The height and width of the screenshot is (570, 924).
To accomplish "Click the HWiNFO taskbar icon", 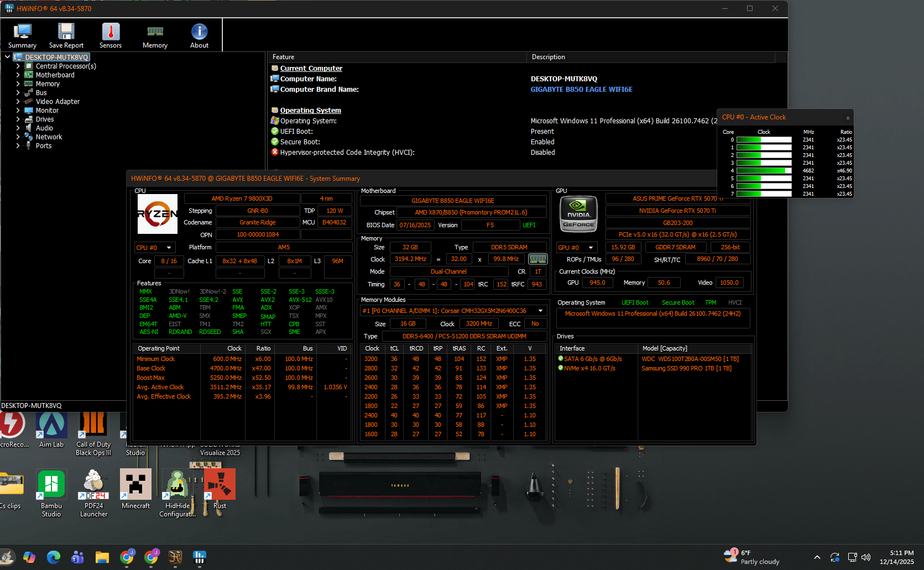I will tap(200, 557).
